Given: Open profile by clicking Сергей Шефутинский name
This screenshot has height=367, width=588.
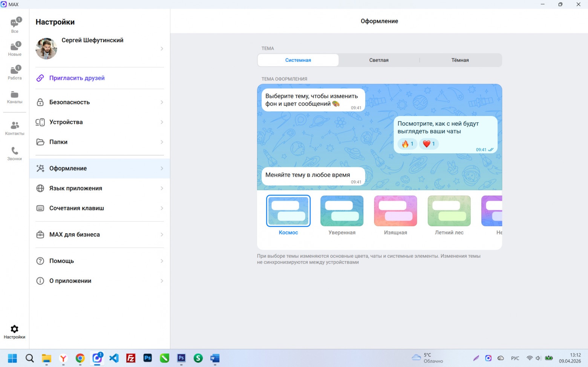Looking at the screenshot, I should tap(92, 40).
